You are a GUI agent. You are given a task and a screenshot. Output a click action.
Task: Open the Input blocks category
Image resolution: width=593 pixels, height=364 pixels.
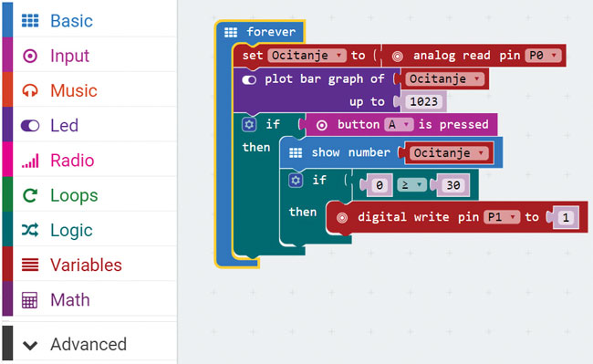click(89, 55)
